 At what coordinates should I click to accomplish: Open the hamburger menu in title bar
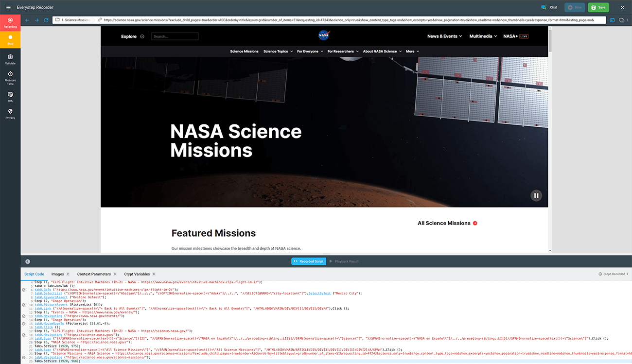click(8, 7)
